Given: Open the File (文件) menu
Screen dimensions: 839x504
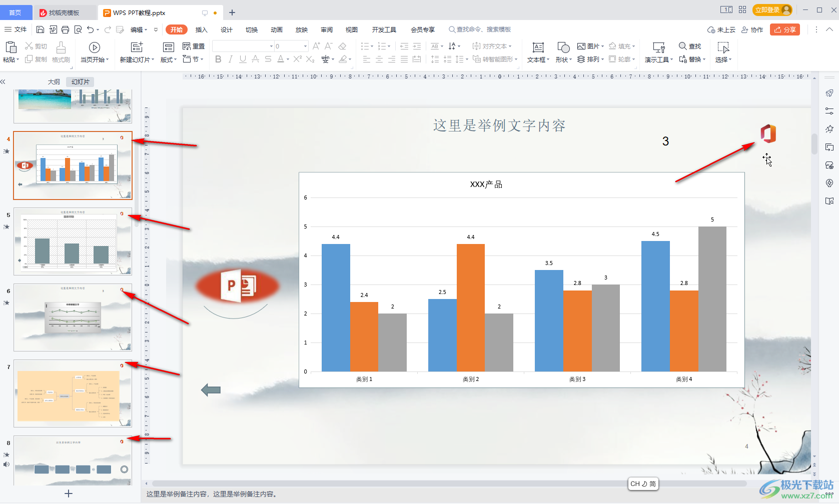Looking at the screenshot, I should pyautogui.click(x=16, y=29).
